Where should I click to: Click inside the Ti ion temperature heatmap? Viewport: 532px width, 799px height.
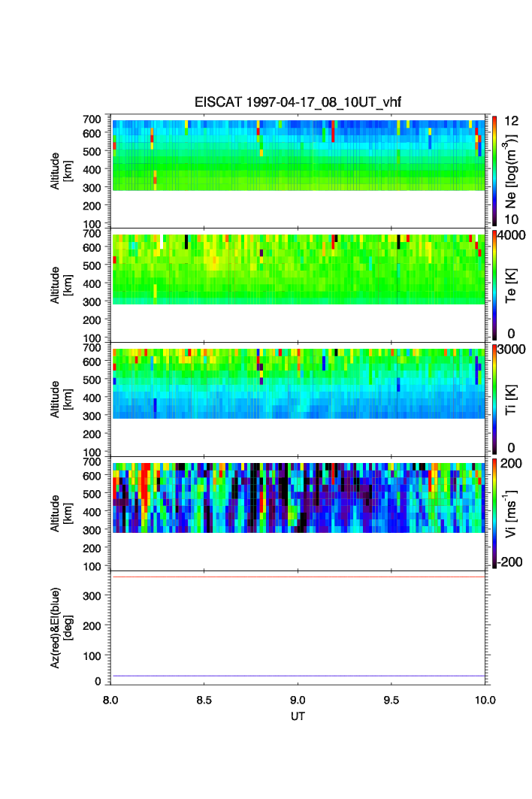[298, 383]
